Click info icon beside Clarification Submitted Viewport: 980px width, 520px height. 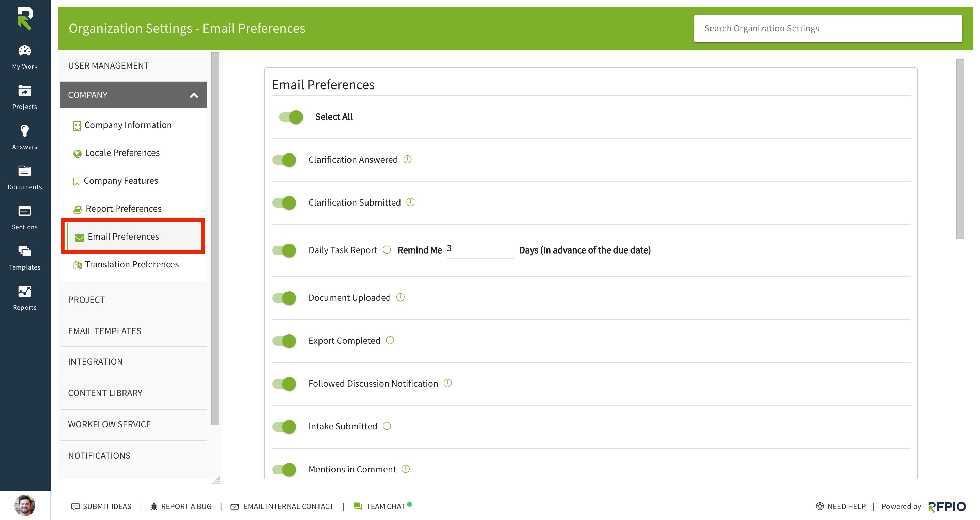(x=410, y=202)
